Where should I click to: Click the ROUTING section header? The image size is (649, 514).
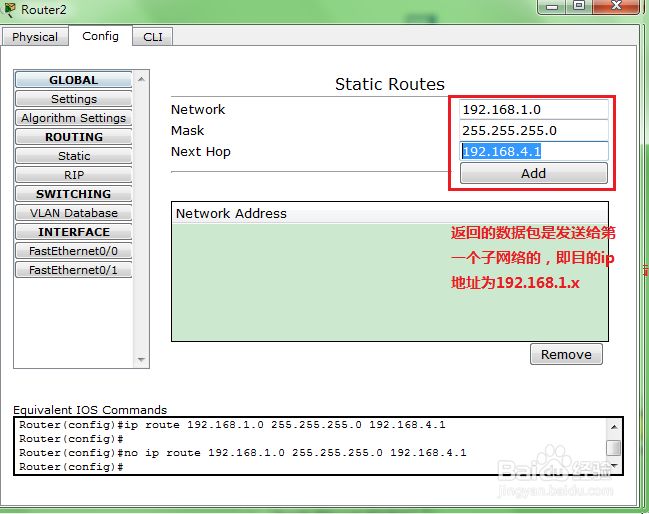74,137
